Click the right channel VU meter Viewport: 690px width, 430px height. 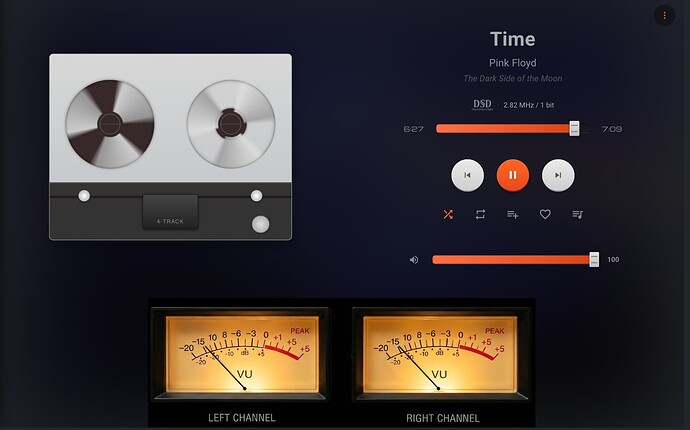click(442, 354)
